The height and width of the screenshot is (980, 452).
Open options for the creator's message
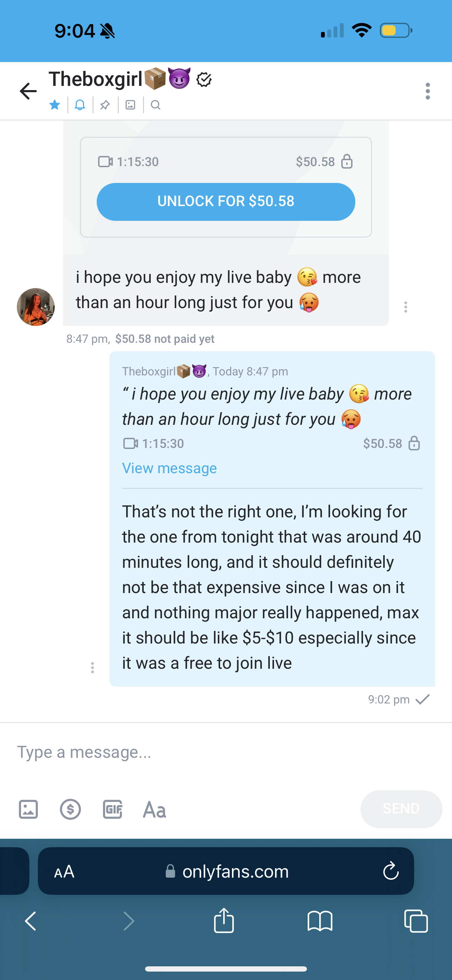406,307
